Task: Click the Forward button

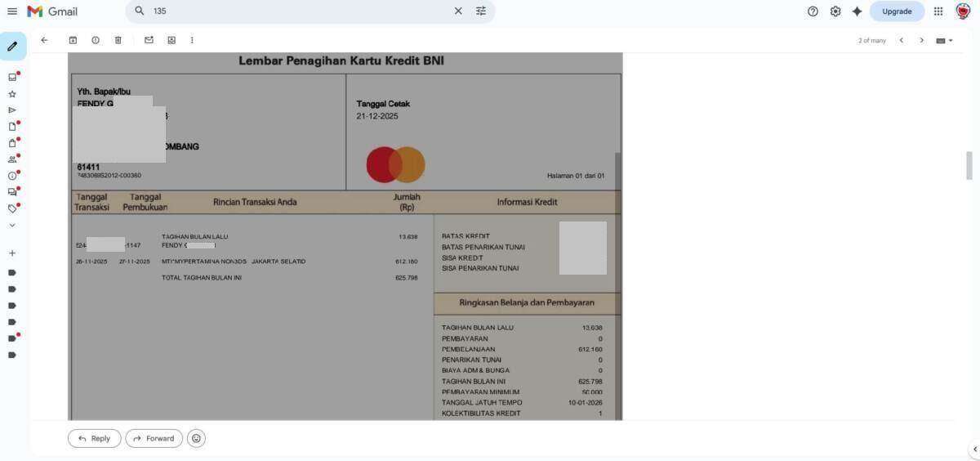Action: (x=154, y=439)
